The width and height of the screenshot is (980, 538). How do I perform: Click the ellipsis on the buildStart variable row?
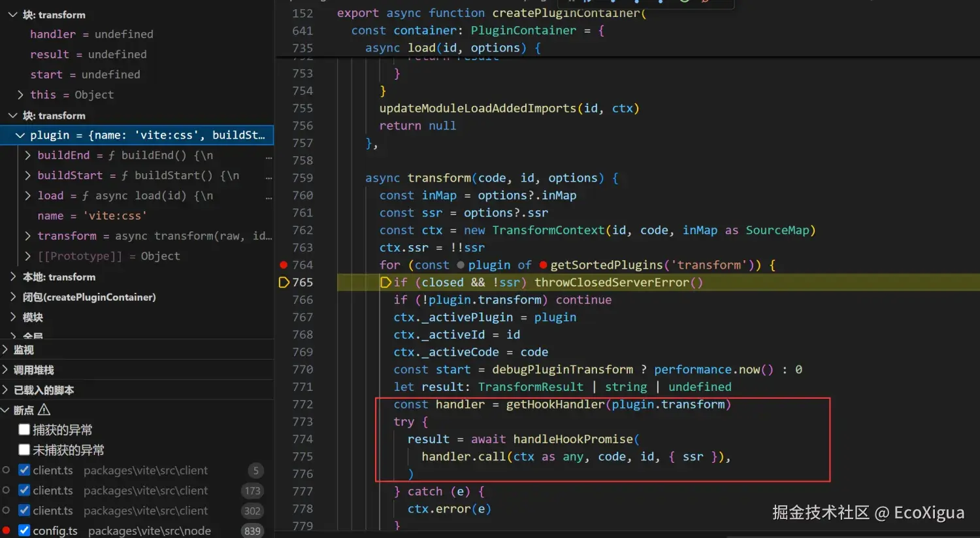pyautogui.click(x=269, y=176)
